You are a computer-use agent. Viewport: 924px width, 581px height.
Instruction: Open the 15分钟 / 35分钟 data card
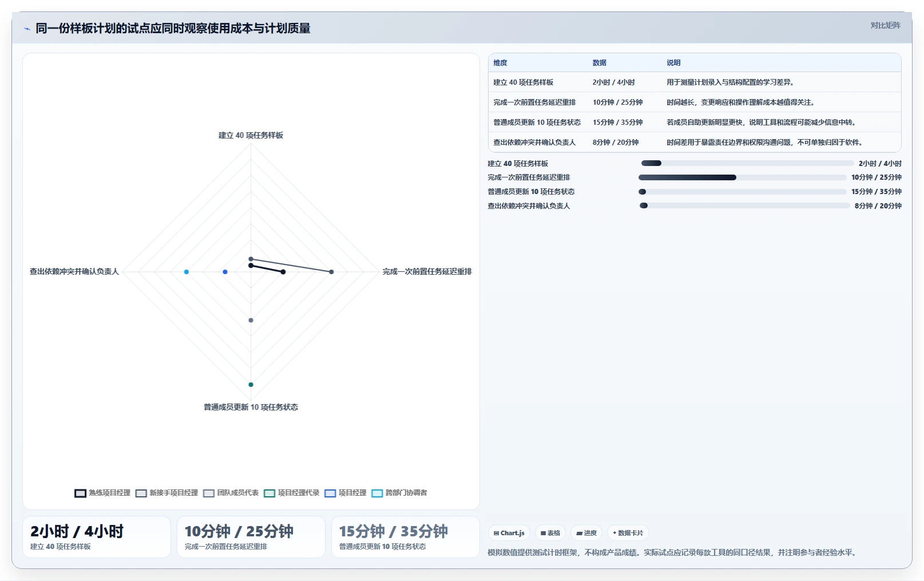(x=406, y=537)
